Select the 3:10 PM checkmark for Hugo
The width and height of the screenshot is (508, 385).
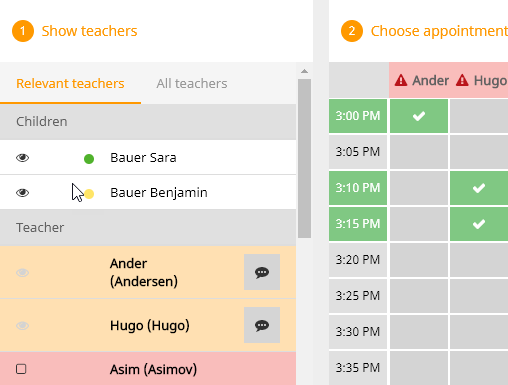pyautogui.click(x=479, y=188)
